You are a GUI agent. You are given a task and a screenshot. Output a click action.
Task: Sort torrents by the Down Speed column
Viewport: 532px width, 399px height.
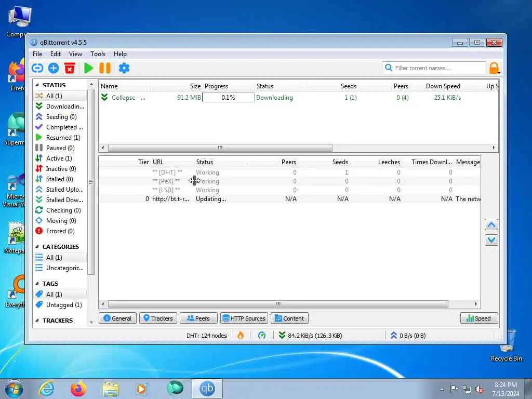pos(443,86)
